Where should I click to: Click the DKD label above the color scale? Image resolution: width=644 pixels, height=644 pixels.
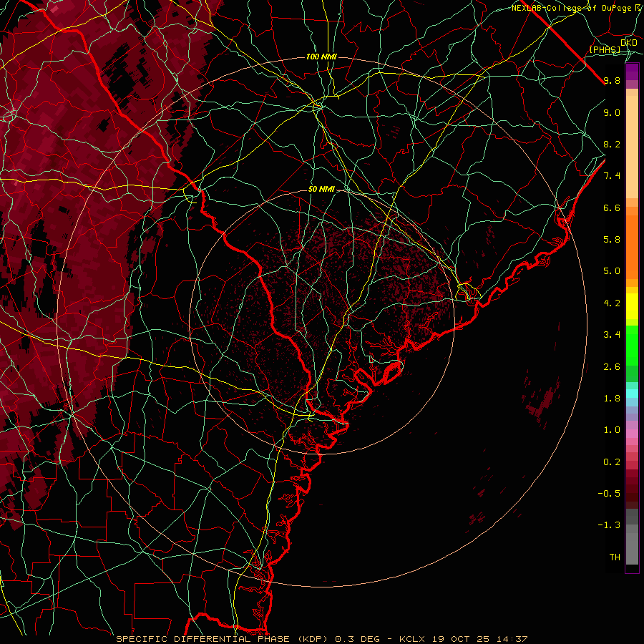tap(629, 42)
